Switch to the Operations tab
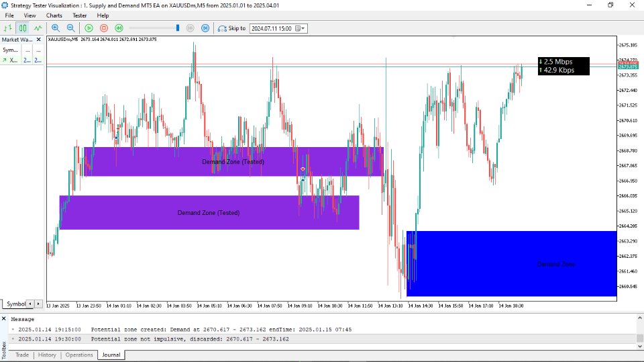 pos(79,355)
